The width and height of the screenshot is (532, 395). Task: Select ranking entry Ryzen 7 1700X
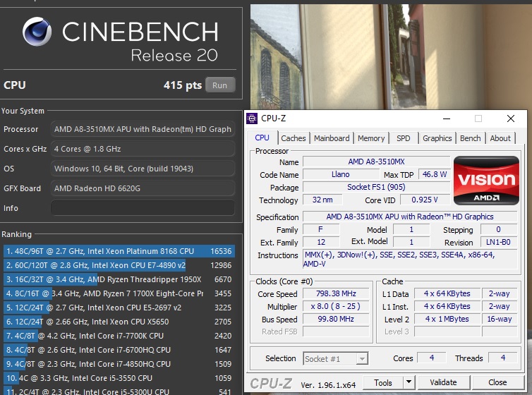coord(119,293)
